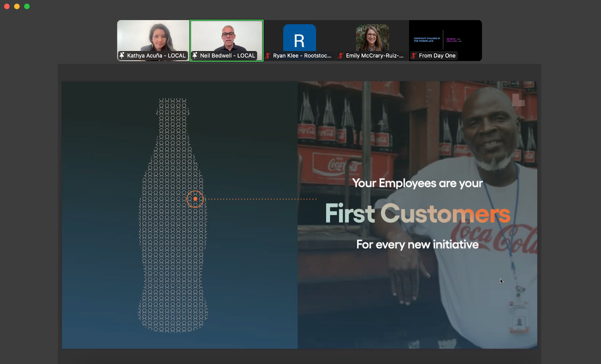Click the 'From Day One' name label

click(437, 56)
